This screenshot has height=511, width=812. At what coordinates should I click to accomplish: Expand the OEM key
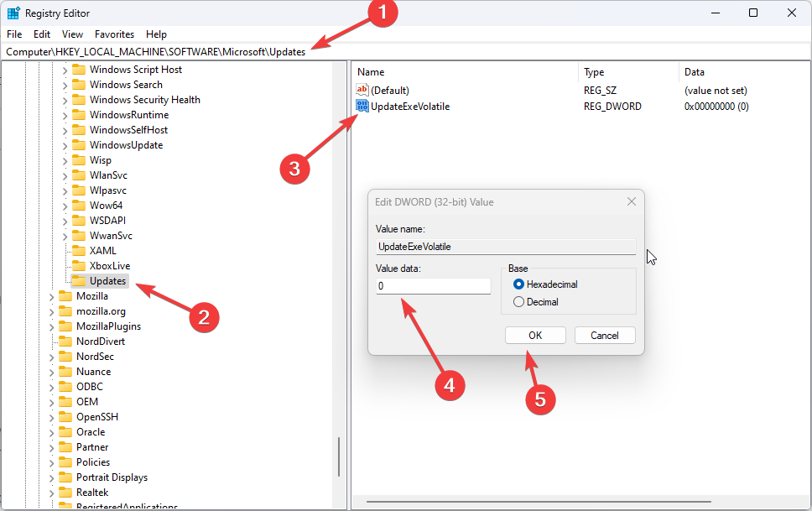pos(51,402)
